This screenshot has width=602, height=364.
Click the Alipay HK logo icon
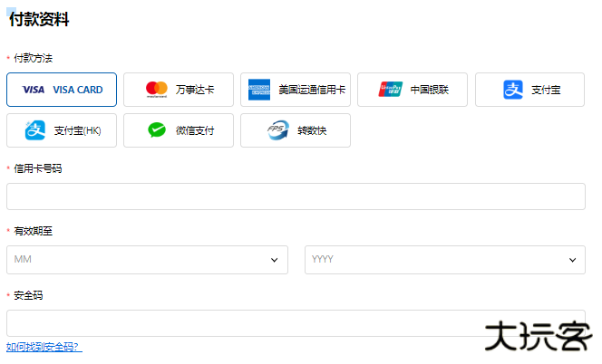click(35, 130)
